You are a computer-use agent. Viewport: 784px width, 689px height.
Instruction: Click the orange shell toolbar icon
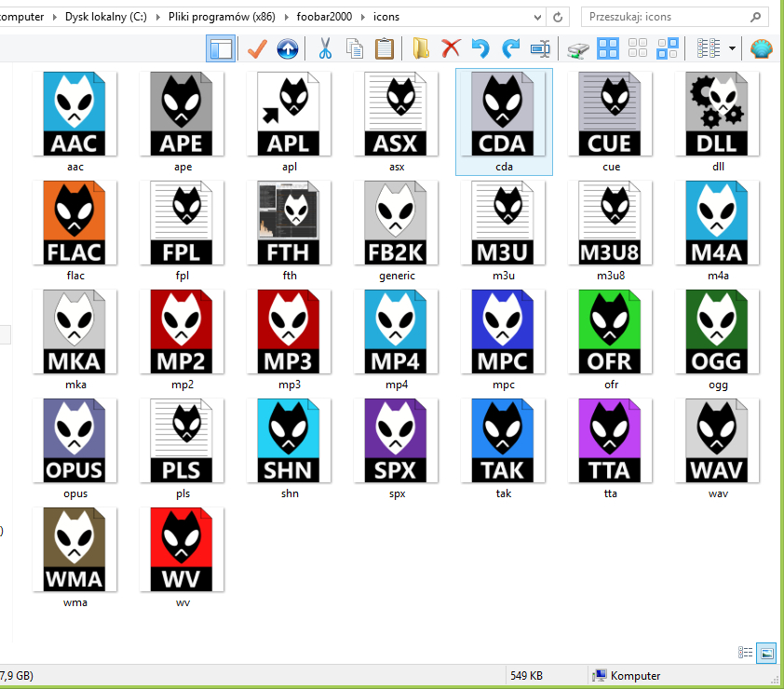(761, 49)
